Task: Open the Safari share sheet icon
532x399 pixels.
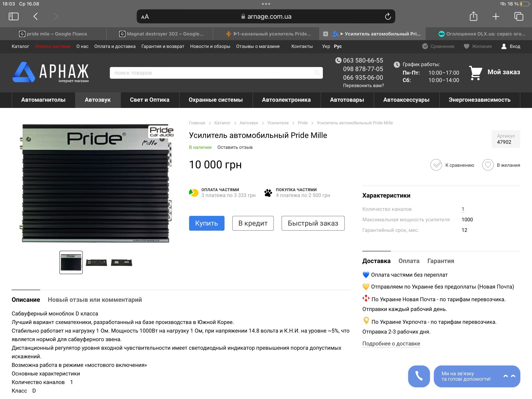Action: point(473,16)
